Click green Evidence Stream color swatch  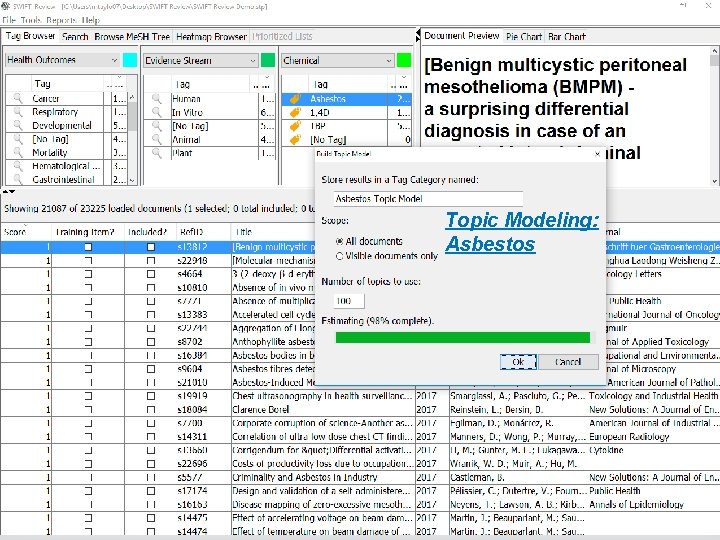(268, 60)
